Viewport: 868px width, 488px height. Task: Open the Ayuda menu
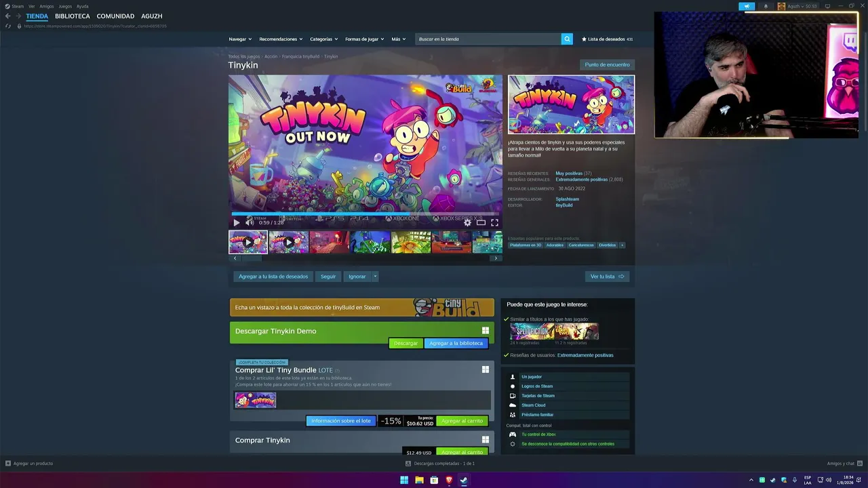click(x=82, y=6)
